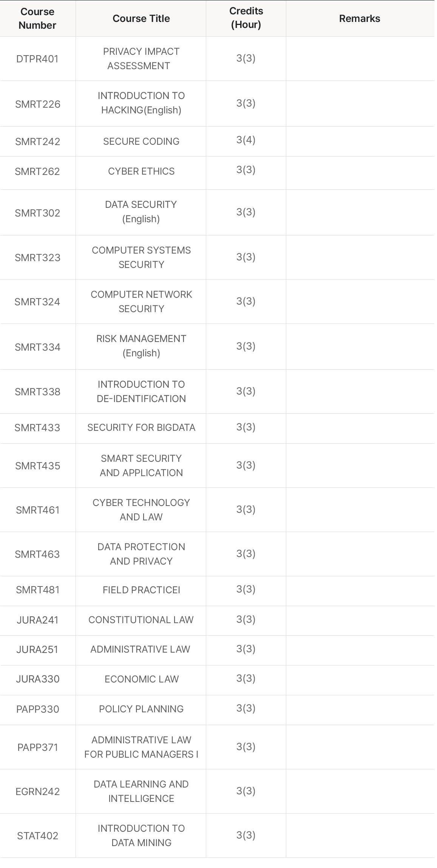Select the POLICY PLANNING course title

point(141,709)
